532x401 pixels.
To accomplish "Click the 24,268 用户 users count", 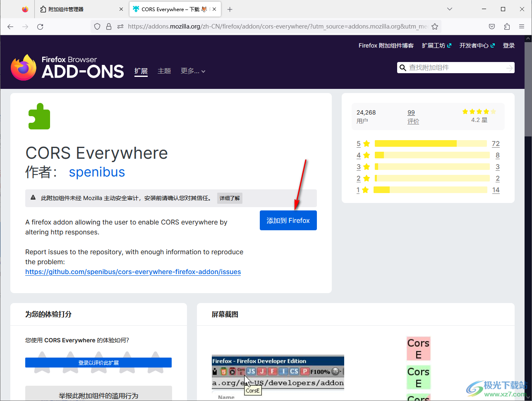I will click(x=366, y=117).
